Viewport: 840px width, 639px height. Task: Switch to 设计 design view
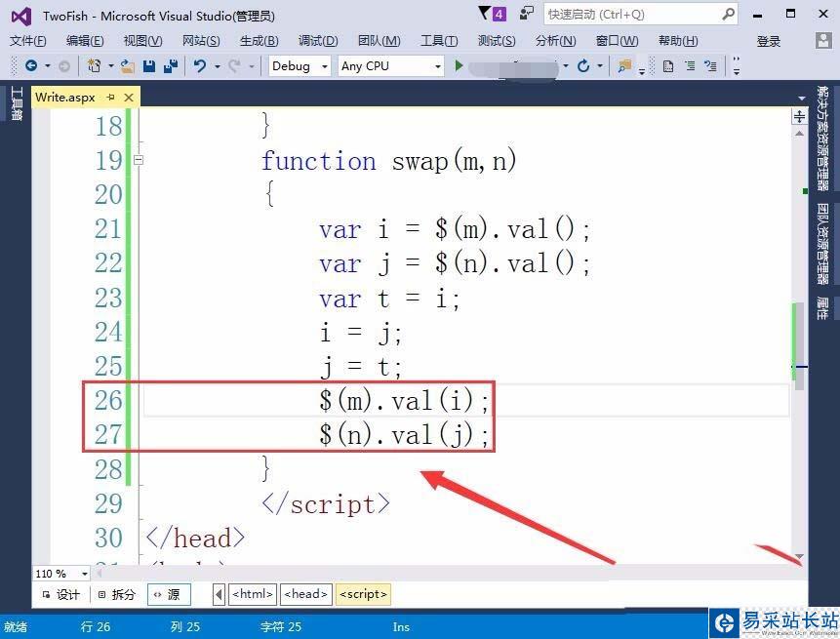click(61, 594)
